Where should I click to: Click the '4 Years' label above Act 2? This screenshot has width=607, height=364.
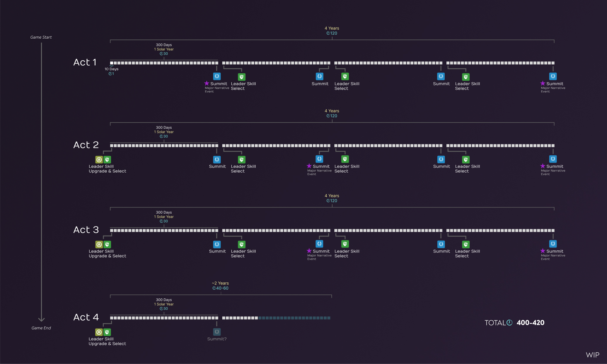[x=332, y=111]
